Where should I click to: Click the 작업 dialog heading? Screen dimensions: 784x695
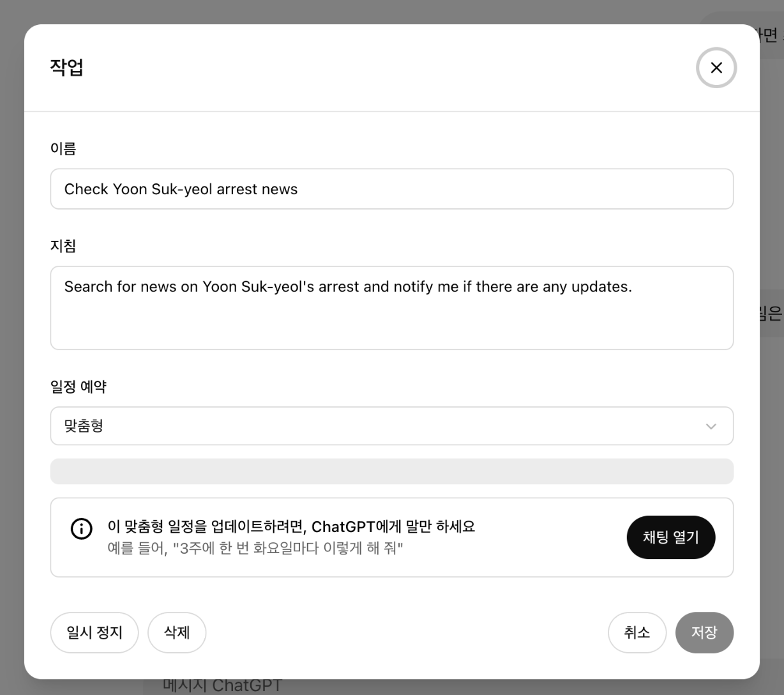[x=66, y=67]
